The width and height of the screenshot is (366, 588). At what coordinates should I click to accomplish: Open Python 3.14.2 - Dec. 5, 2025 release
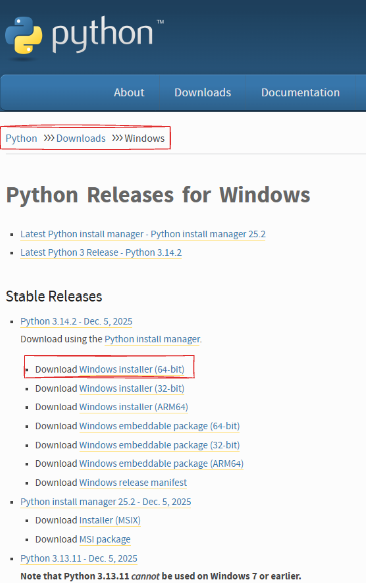tap(76, 322)
